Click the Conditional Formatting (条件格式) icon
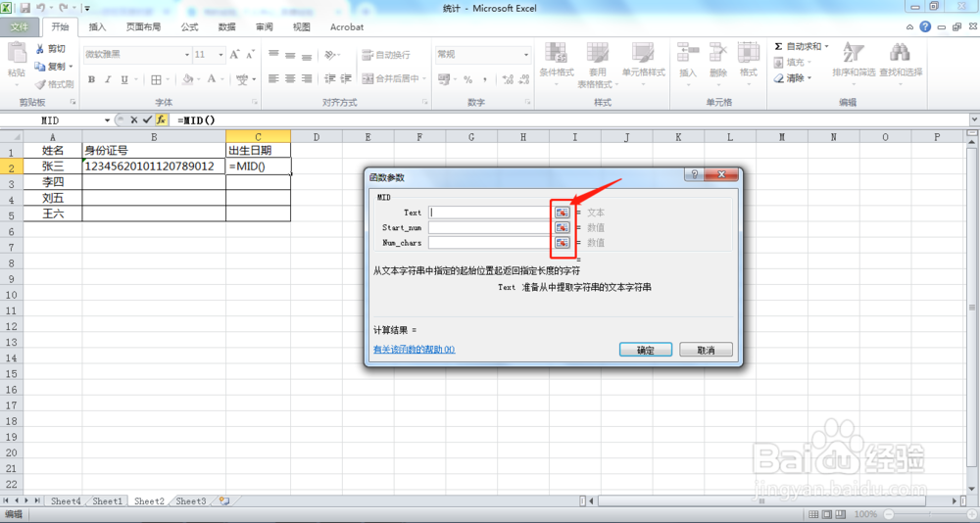 click(x=556, y=54)
